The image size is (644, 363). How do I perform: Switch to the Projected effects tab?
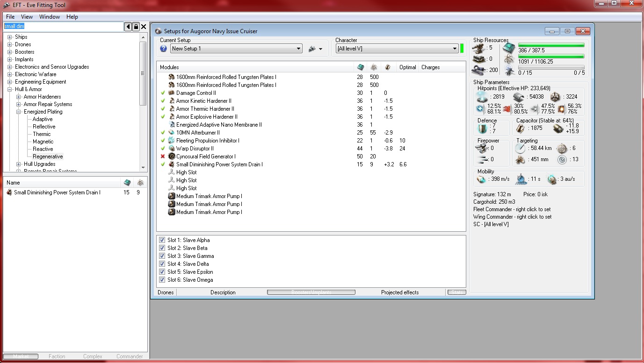(400, 292)
